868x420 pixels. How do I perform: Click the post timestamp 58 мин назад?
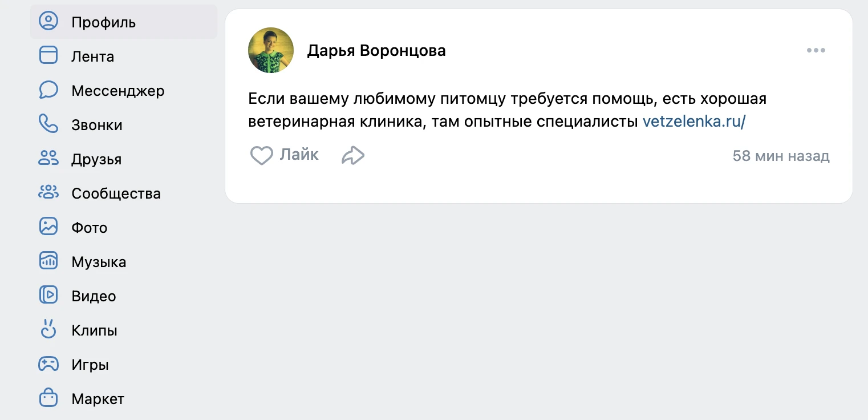(781, 156)
